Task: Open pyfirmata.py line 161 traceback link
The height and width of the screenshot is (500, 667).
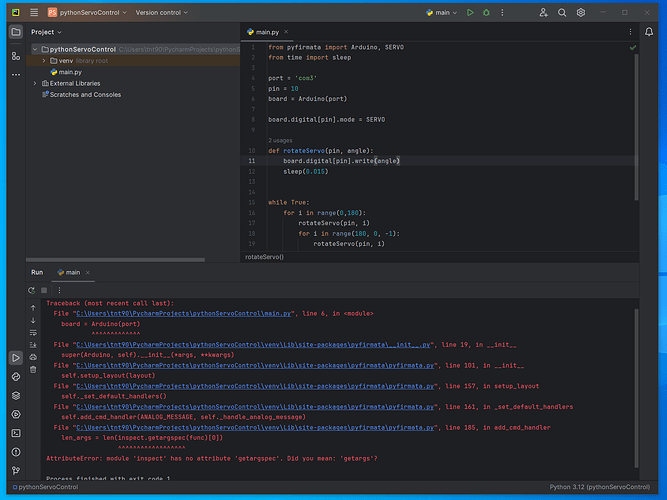Action: pyautogui.click(x=255, y=407)
